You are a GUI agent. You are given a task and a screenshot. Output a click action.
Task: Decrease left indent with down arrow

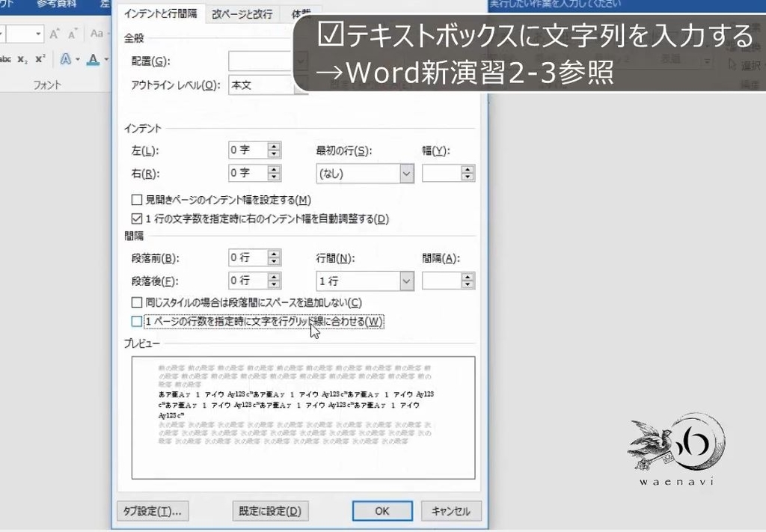pos(274,154)
